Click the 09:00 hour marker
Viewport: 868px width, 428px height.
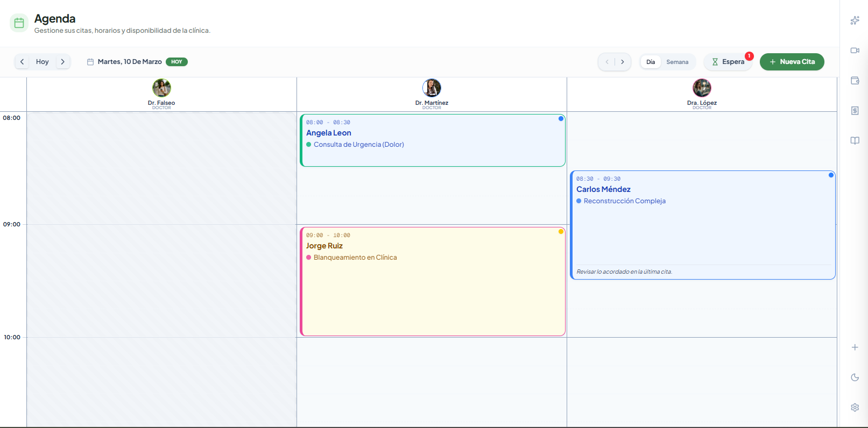click(12, 224)
